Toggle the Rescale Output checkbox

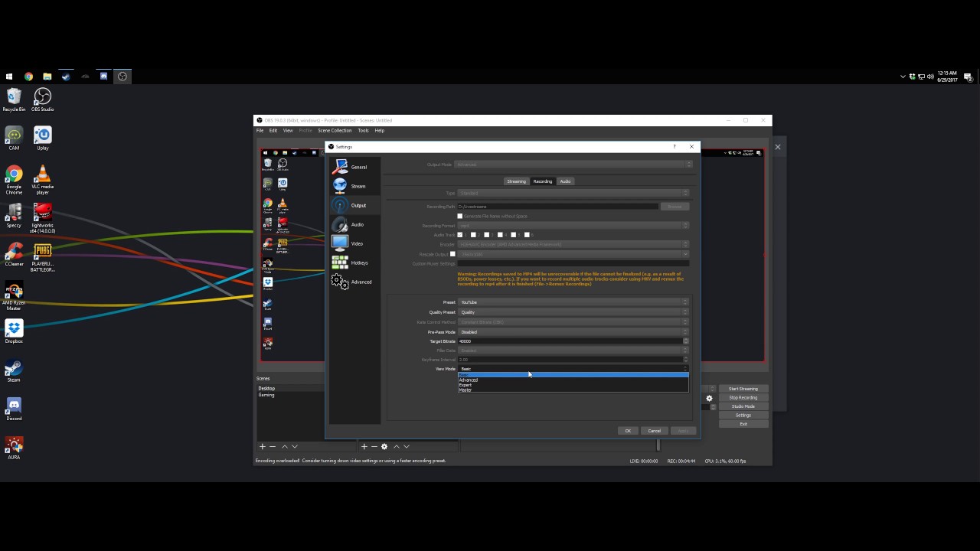pos(452,254)
